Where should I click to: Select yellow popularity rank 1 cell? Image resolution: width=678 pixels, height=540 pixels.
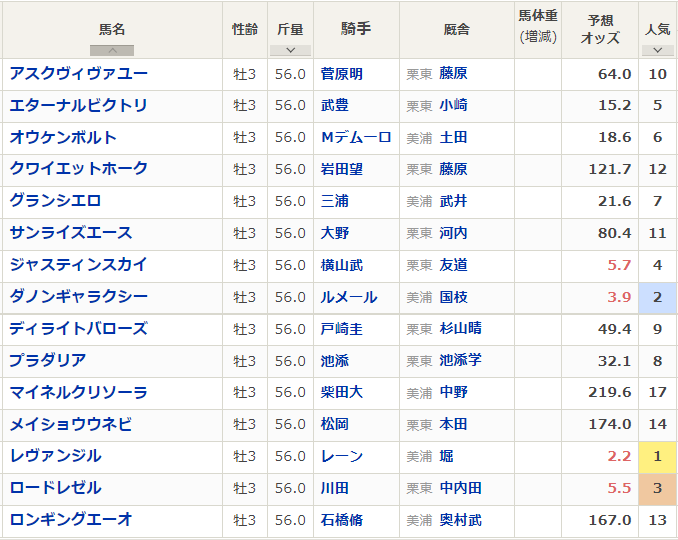point(658,457)
